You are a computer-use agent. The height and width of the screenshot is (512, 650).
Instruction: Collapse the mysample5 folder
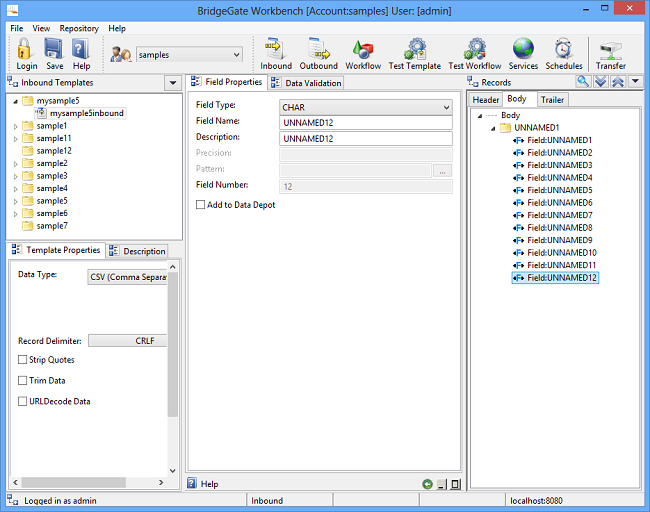point(15,101)
